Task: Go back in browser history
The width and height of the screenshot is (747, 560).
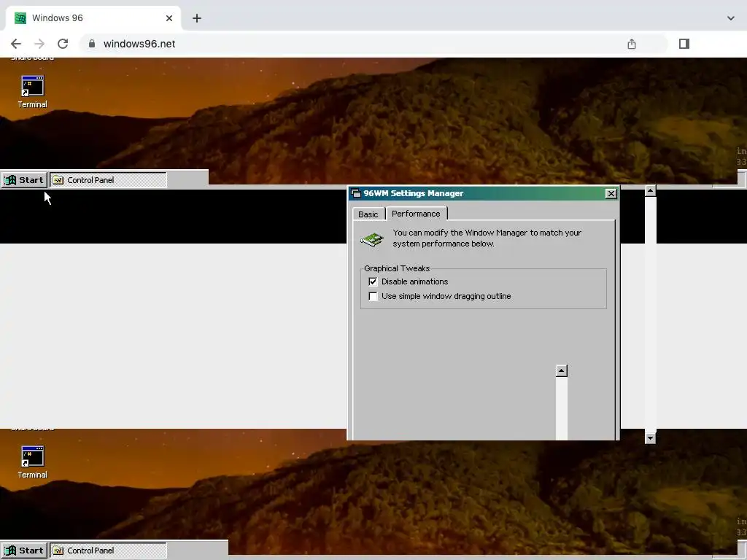Action: click(x=16, y=44)
